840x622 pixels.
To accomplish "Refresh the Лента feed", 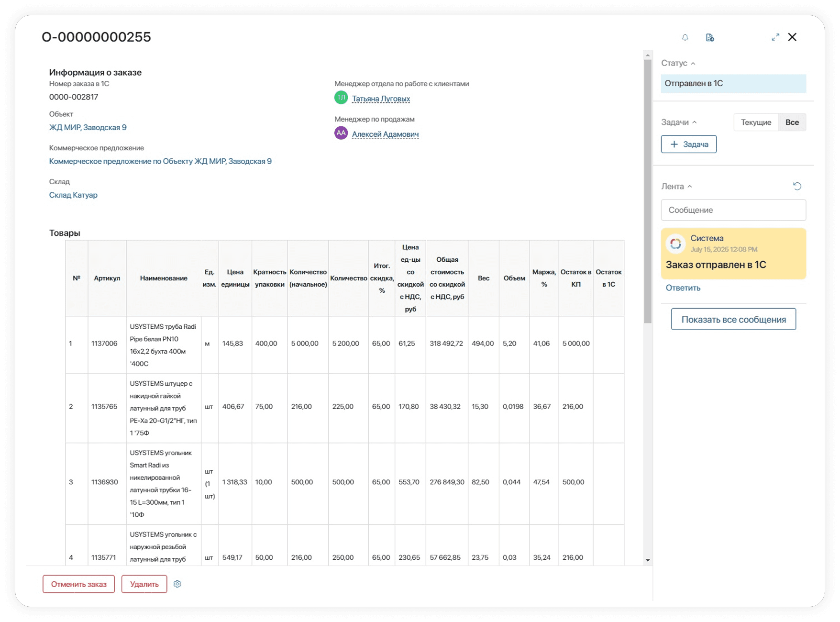I will pos(797,186).
